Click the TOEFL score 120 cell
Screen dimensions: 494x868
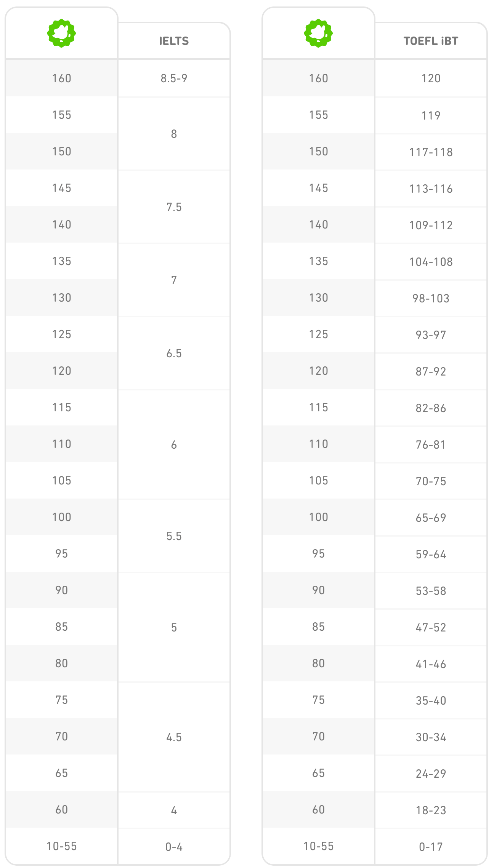click(x=431, y=78)
